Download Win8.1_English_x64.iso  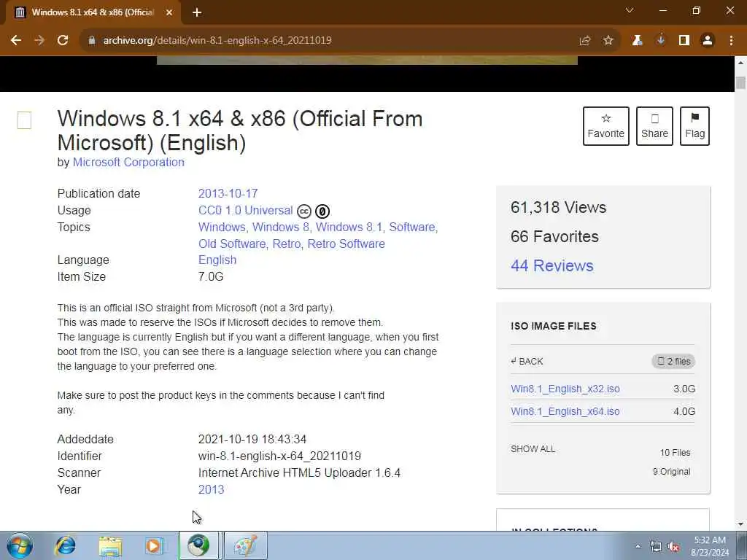point(565,411)
